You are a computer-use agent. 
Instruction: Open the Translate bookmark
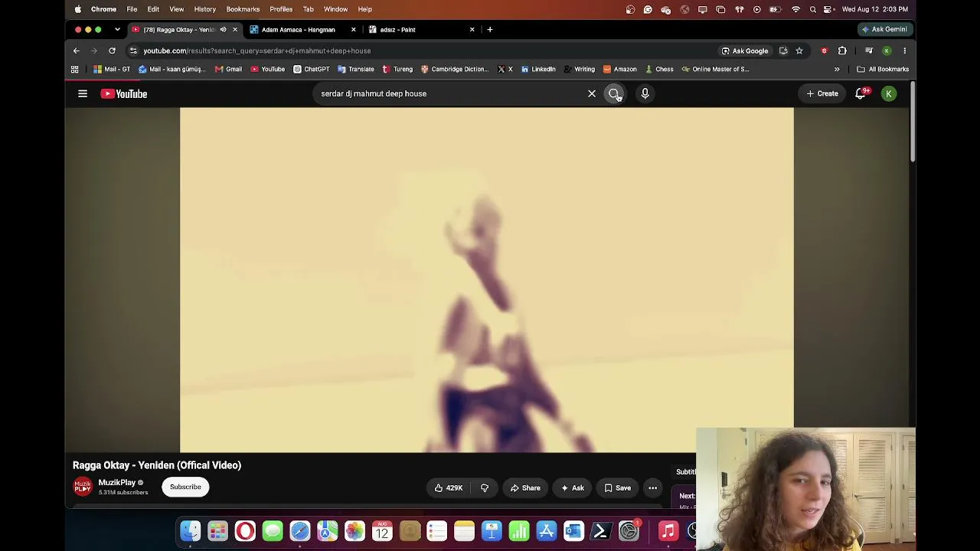coord(356,69)
